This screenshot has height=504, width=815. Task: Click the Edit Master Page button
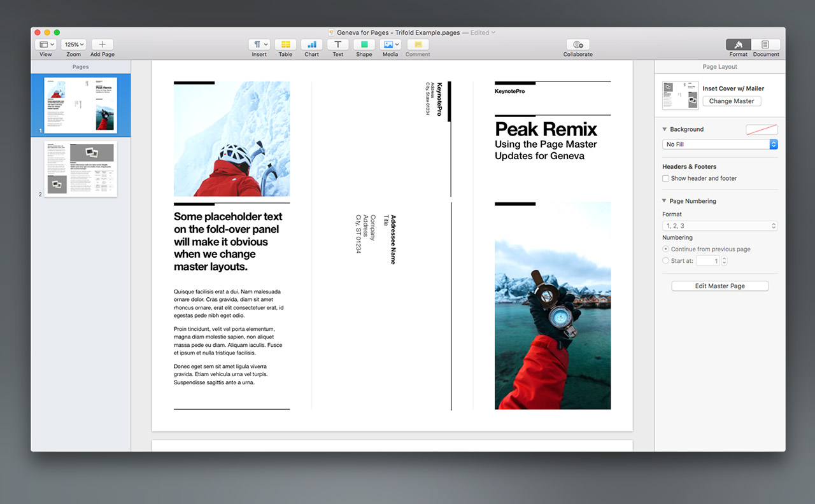pyautogui.click(x=719, y=286)
